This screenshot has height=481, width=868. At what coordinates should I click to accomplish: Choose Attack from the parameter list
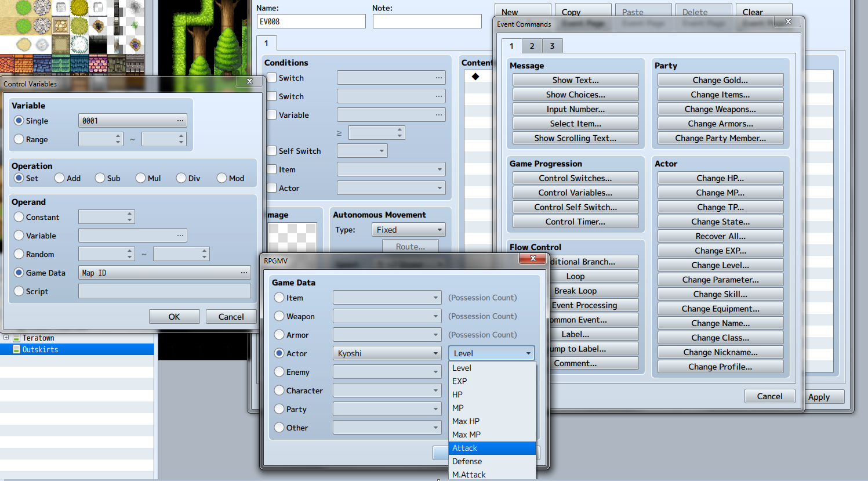point(492,448)
